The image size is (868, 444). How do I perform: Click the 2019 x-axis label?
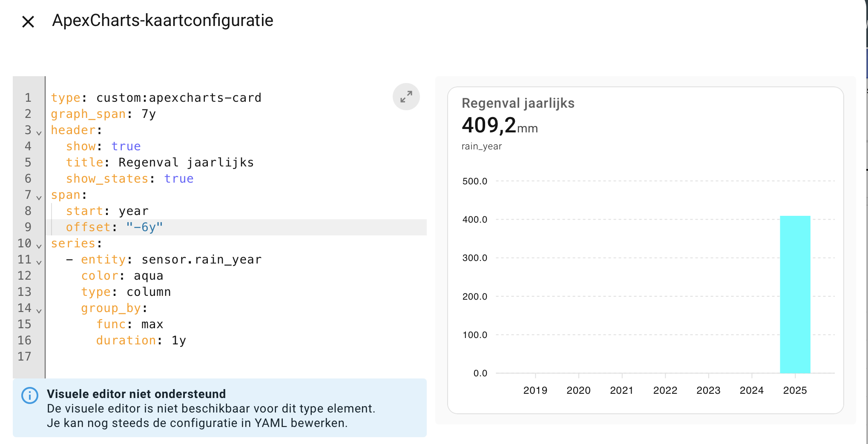535,390
